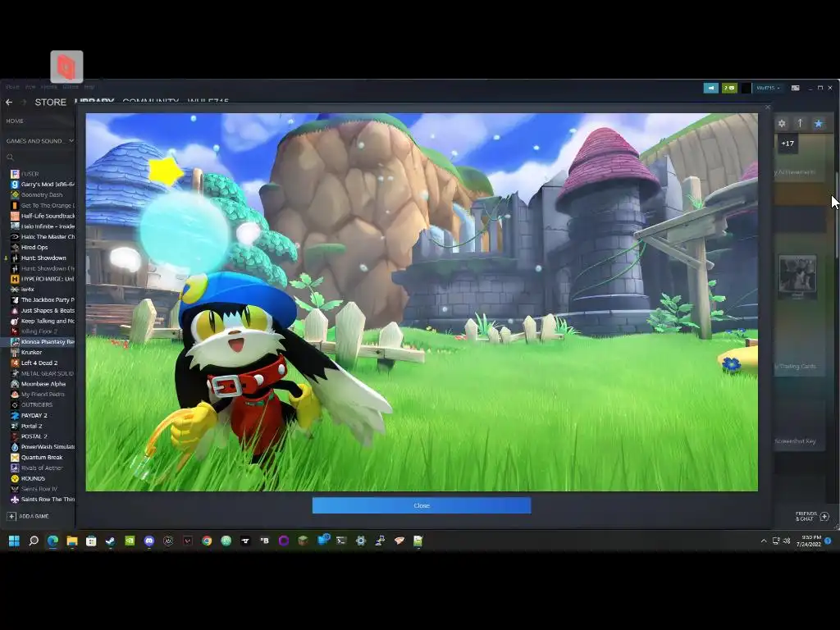Expand the Games and Soundtracks filter dropdown

39,141
